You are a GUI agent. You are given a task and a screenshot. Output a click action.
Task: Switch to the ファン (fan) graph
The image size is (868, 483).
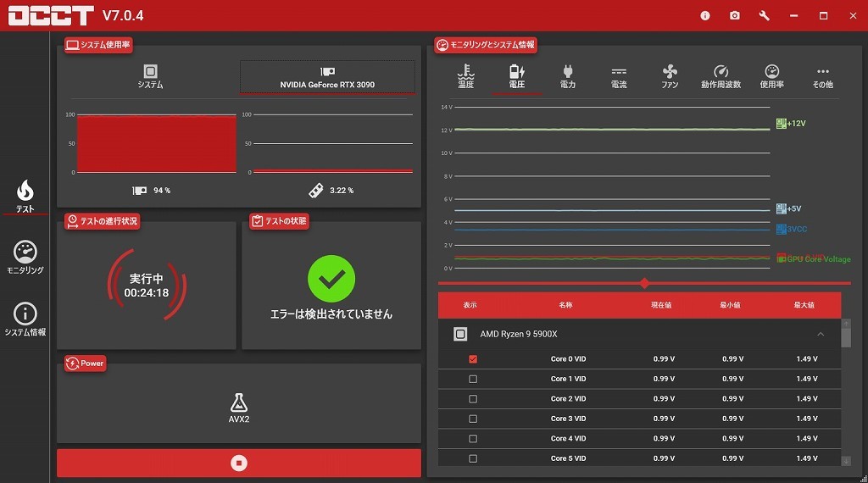[670, 76]
